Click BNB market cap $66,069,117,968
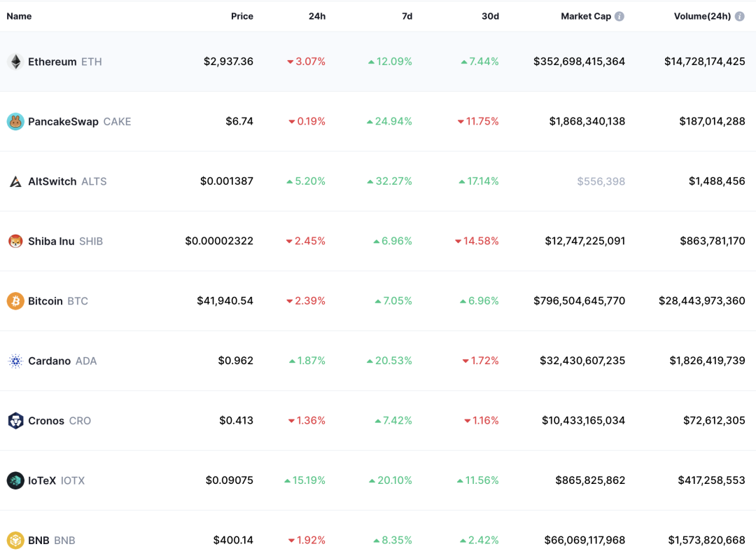This screenshot has height=556, width=756. (584, 540)
